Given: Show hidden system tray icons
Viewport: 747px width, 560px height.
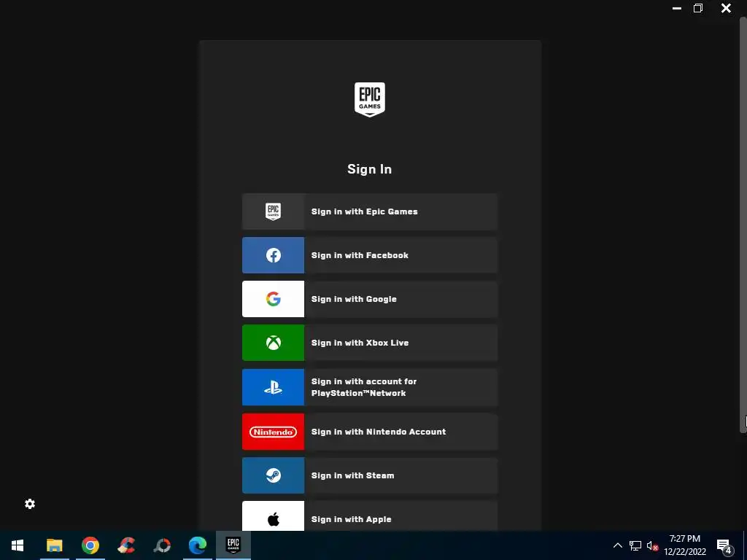Looking at the screenshot, I should (x=617, y=545).
